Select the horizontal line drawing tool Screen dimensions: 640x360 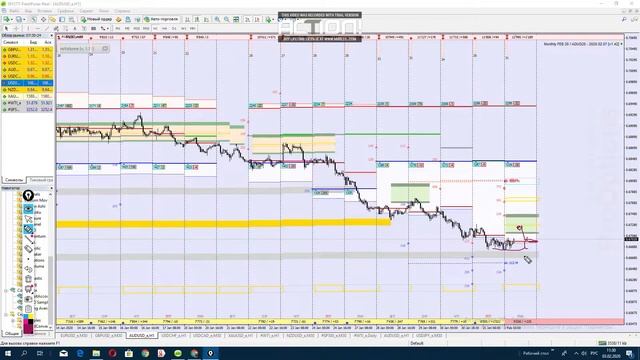38,28
